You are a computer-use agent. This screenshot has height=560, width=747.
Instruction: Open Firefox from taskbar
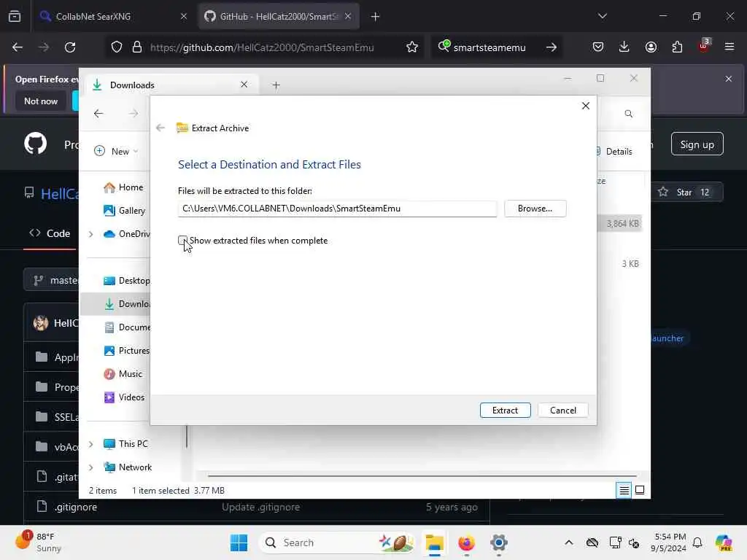click(466, 542)
